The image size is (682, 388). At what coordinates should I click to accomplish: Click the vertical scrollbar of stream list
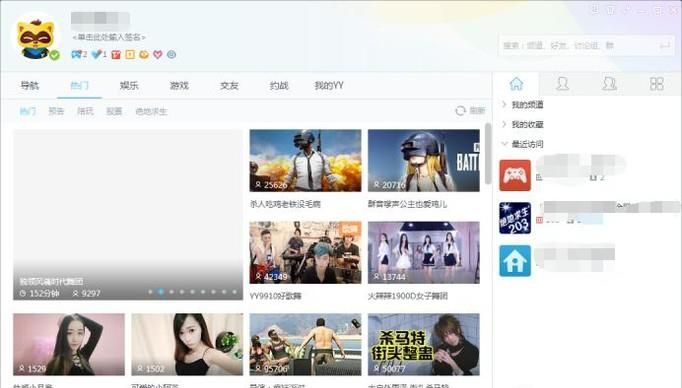[488, 153]
